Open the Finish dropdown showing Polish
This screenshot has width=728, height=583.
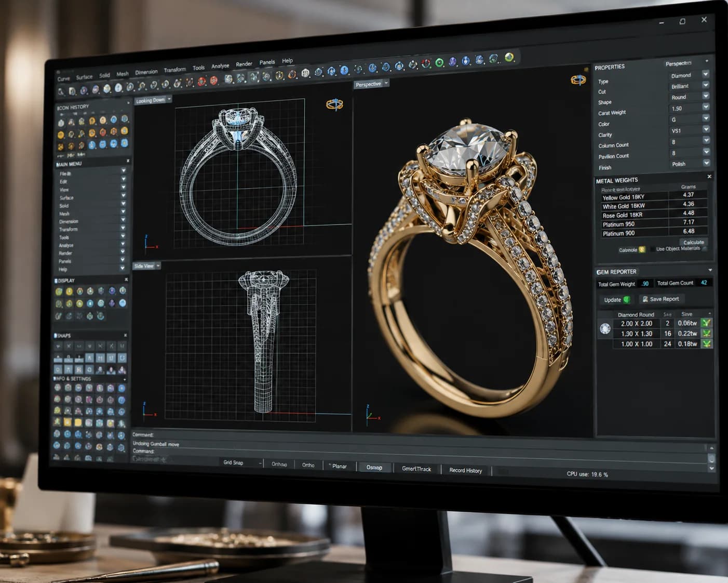[706, 163]
